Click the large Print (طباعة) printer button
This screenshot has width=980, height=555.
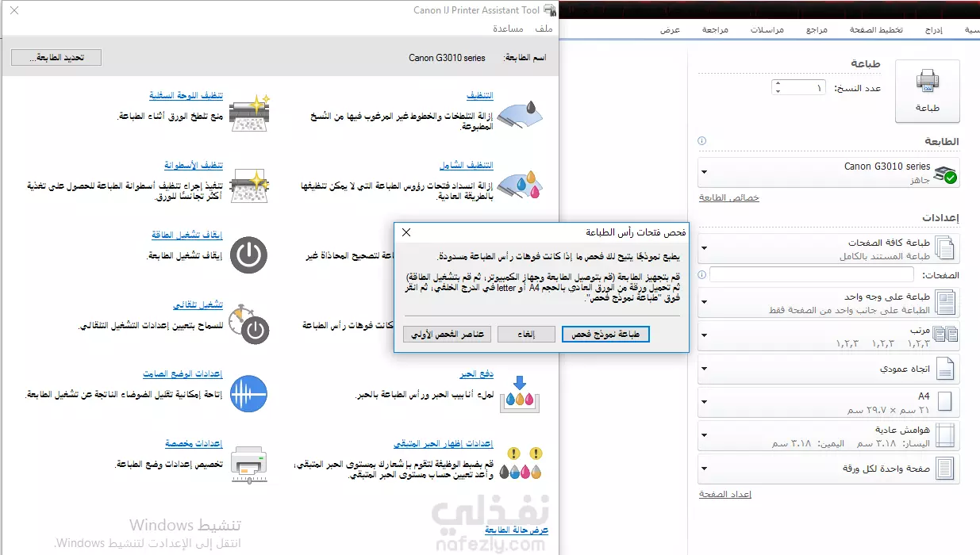(928, 91)
